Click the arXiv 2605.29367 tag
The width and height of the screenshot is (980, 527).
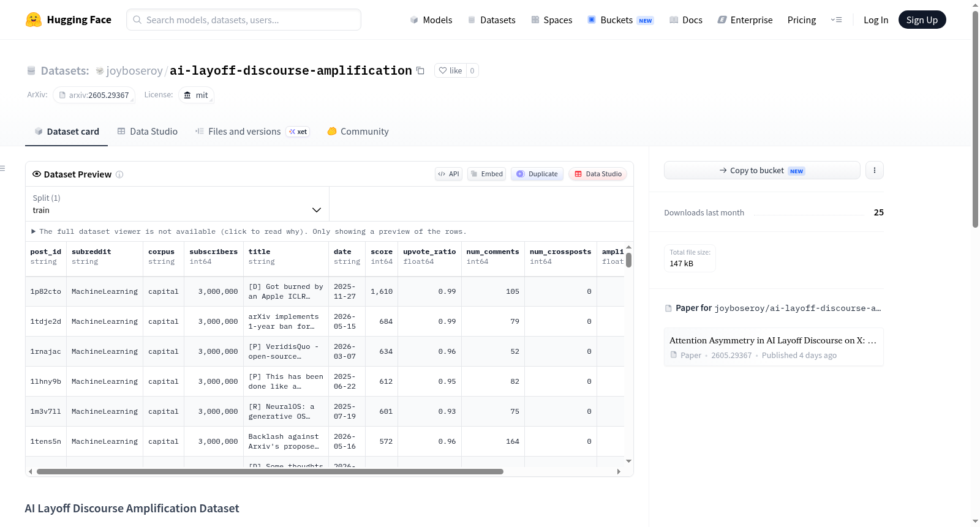[x=94, y=95]
